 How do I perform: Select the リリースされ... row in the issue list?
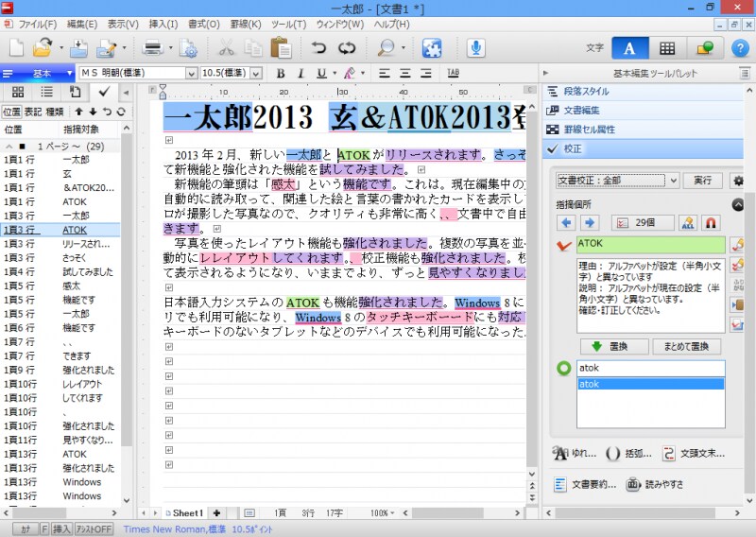point(60,244)
